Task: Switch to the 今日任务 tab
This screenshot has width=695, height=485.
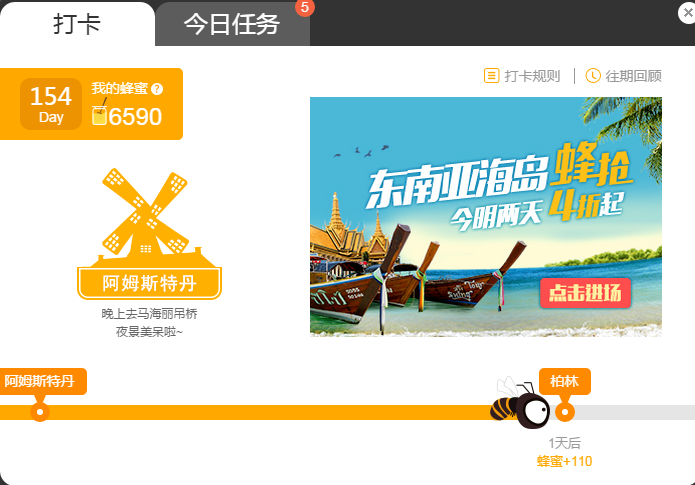Action: point(232,24)
